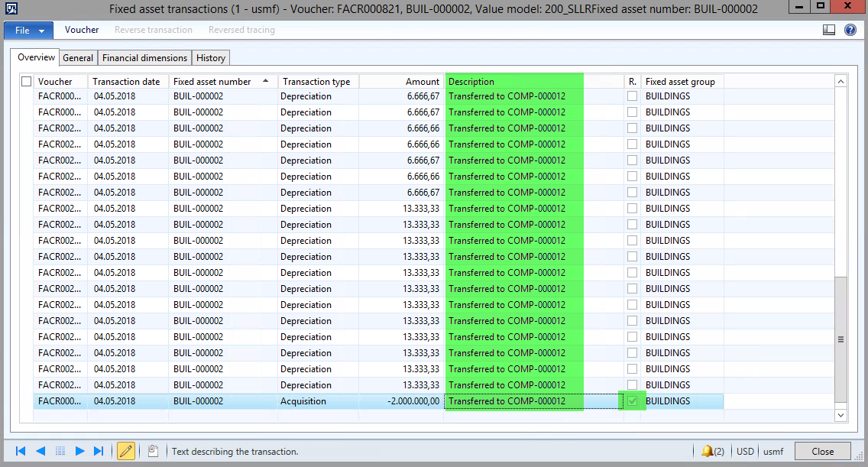Click the Voucher button in toolbar
Image resolution: width=868 pixels, height=467 pixels.
tap(82, 30)
